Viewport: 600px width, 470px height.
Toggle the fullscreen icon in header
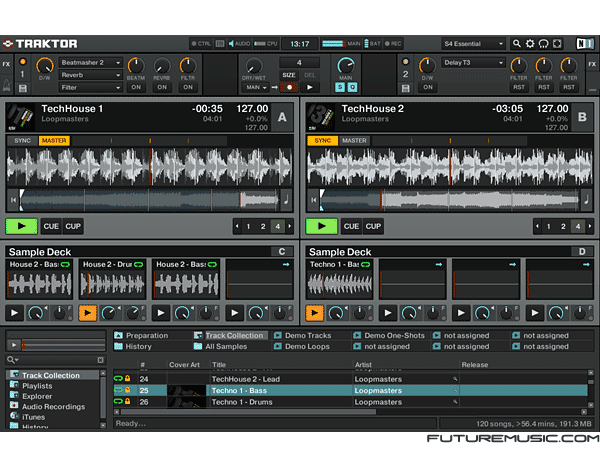[557, 44]
